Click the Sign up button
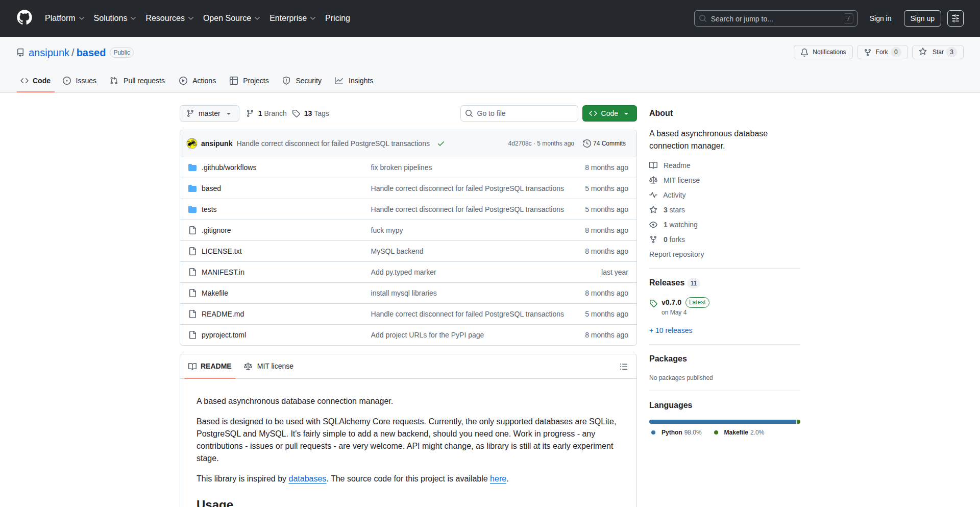The height and width of the screenshot is (507, 980). click(x=922, y=18)
